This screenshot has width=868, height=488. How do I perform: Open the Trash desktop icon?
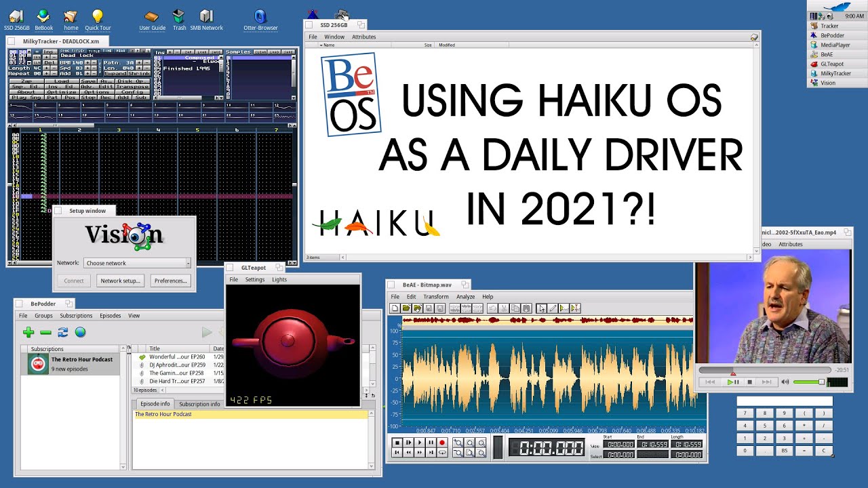coord(179,20)
